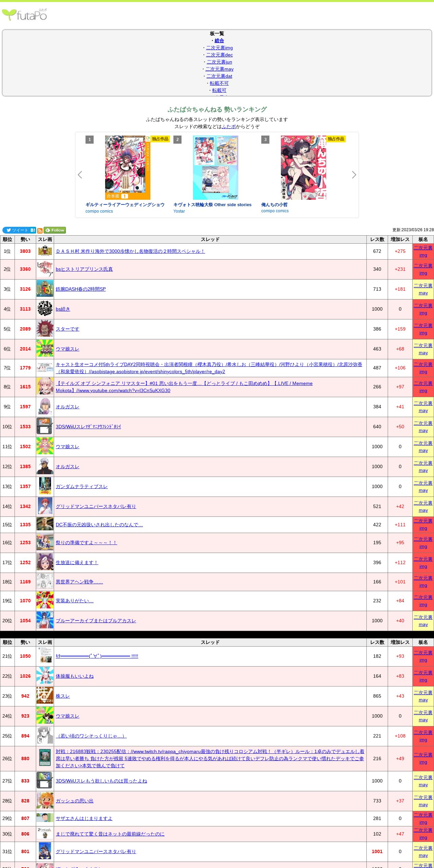Image resolution: width=434 pixels, height=868 pixels.
Task: Select 二次元裏img in the board list
Action: point(219,48)
